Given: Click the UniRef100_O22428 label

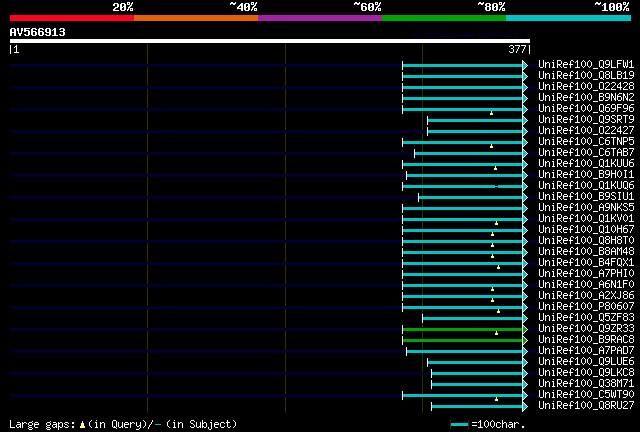Looking at the screenshot, I should 586,86.
